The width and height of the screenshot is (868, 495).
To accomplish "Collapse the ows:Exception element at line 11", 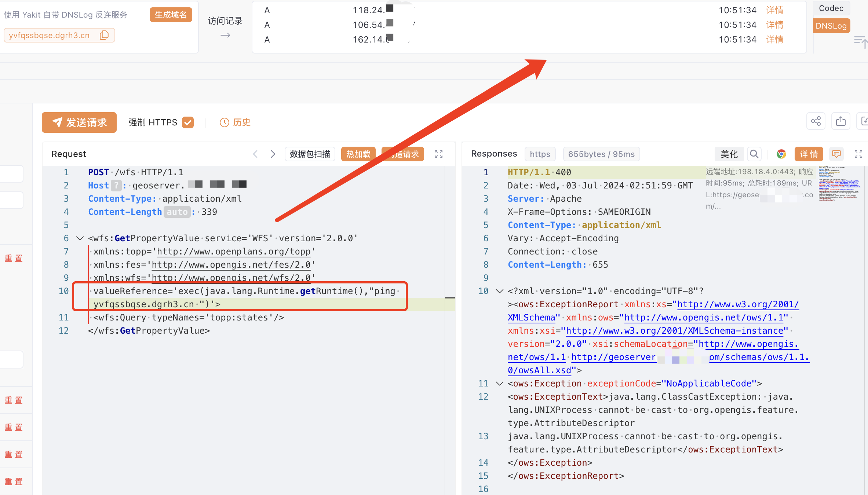I will click(499, 384).
